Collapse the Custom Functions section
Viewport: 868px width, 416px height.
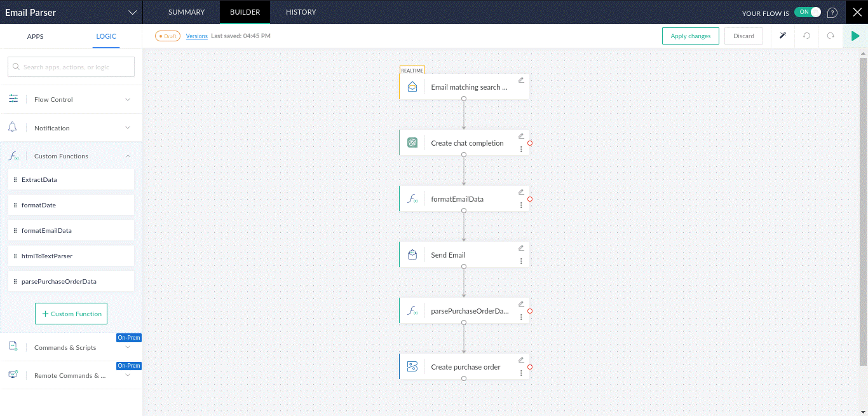click(128, 156)
